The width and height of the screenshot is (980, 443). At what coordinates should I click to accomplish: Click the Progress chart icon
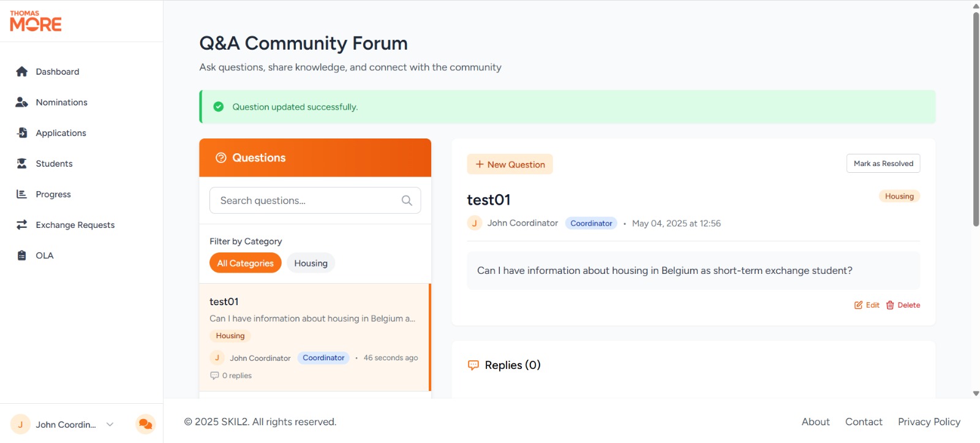(22, 194)
